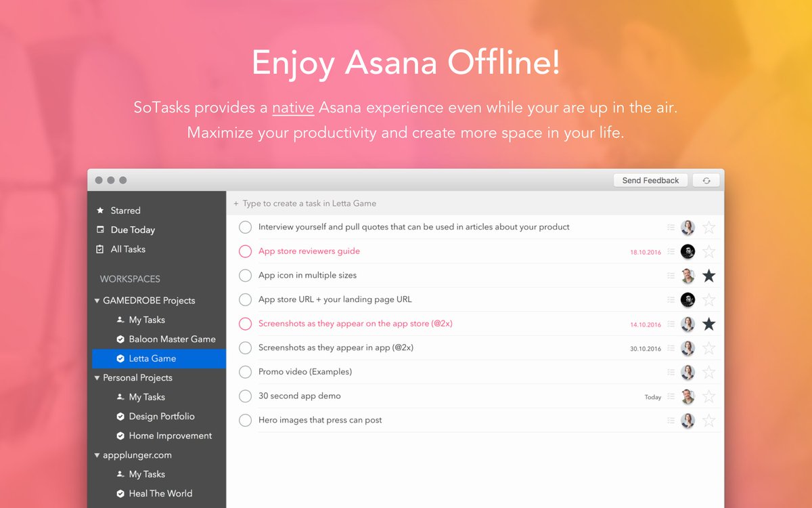The width and height of the screenshot is (812, 508).
Task: Star the 'Promo video (Examples)' task
Action: (x=708, y=372)
